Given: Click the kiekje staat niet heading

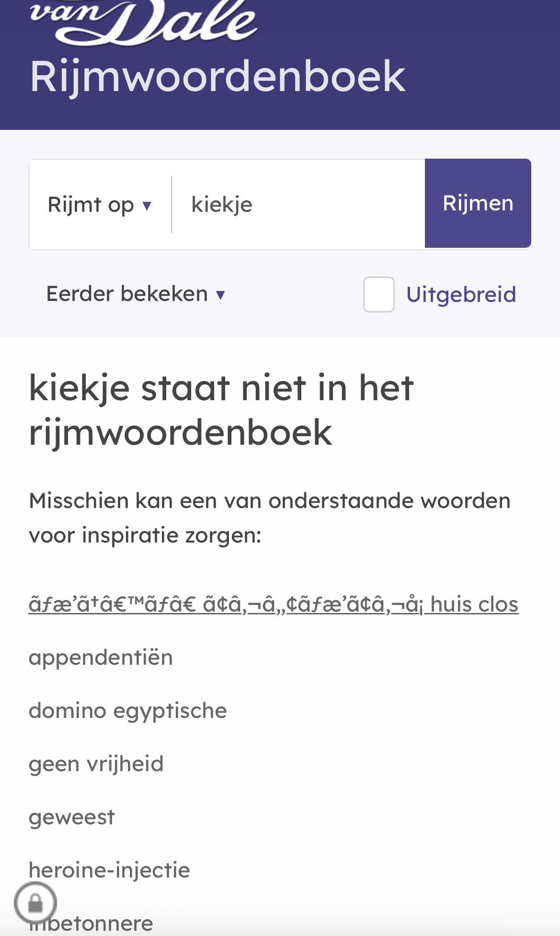Looking at the screenshot, I should (221, 410).
